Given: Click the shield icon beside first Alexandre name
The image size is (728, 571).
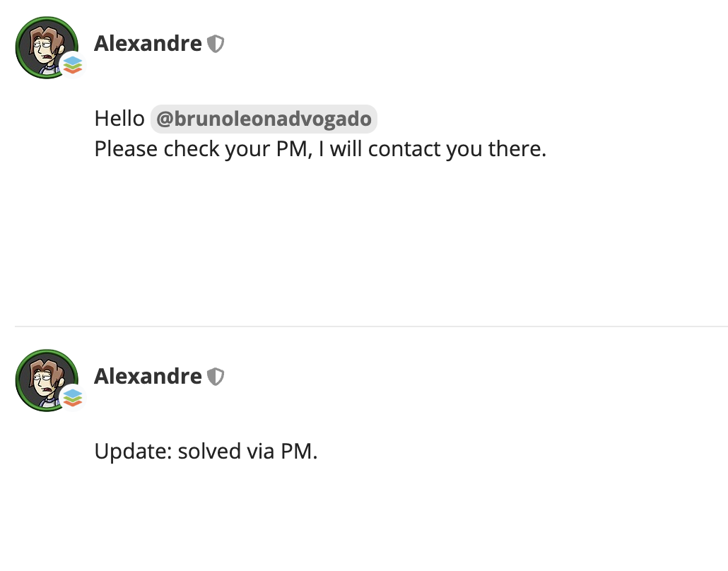Looking at the screenshot, I should tap(216, 44).
